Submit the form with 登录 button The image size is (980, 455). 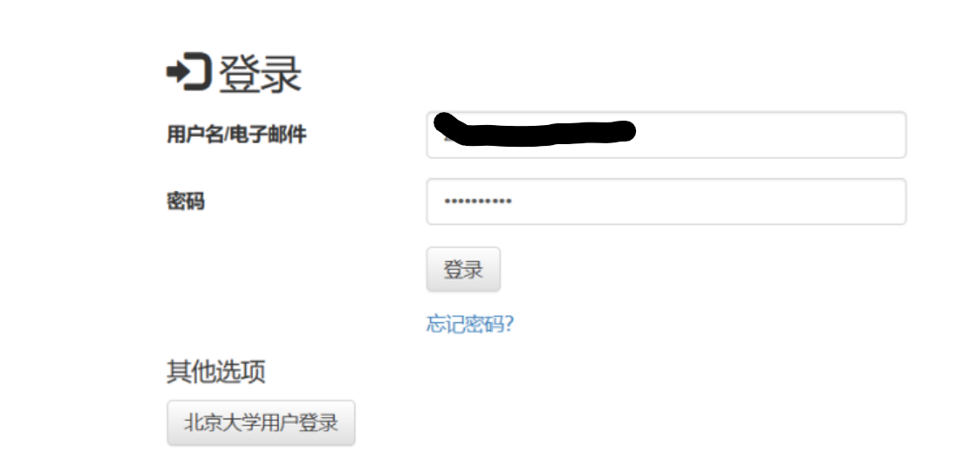pos(463,269)
